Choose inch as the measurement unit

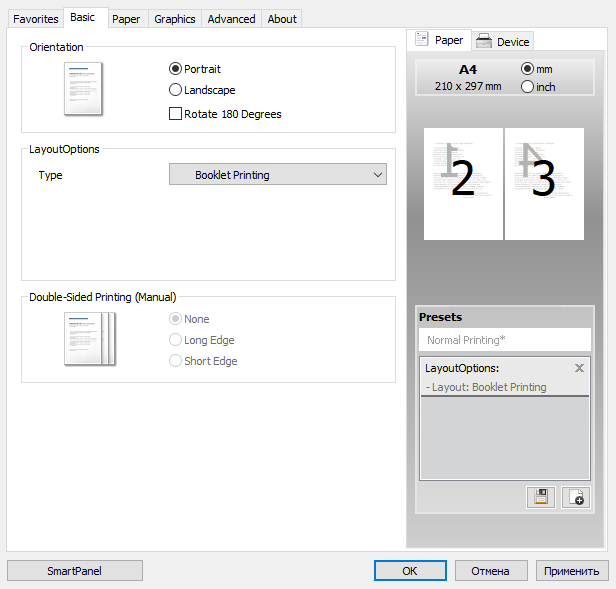[x=527, y=87]
